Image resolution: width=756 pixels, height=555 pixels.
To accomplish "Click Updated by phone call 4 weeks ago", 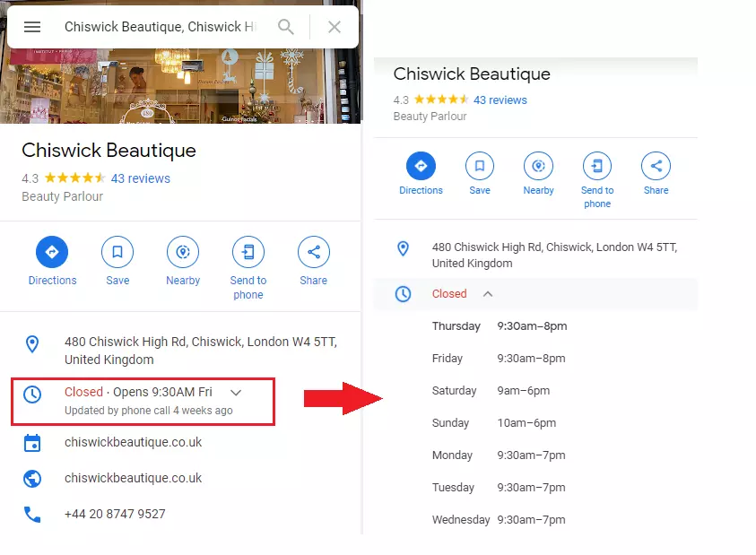I will (149, 411).
